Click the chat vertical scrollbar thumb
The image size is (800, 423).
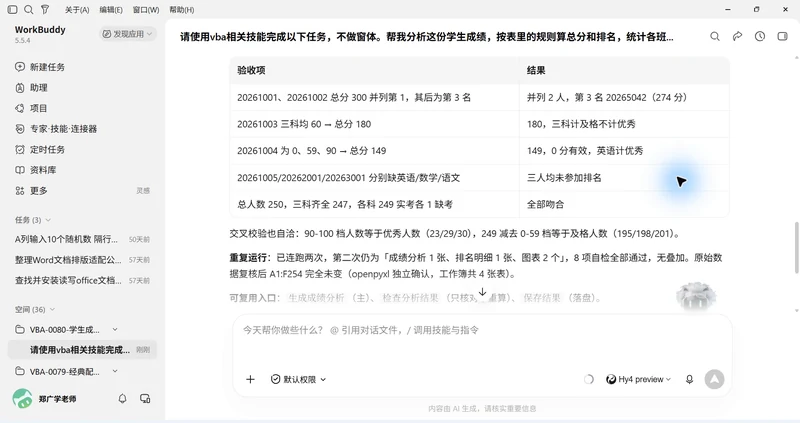pos(796,246)
